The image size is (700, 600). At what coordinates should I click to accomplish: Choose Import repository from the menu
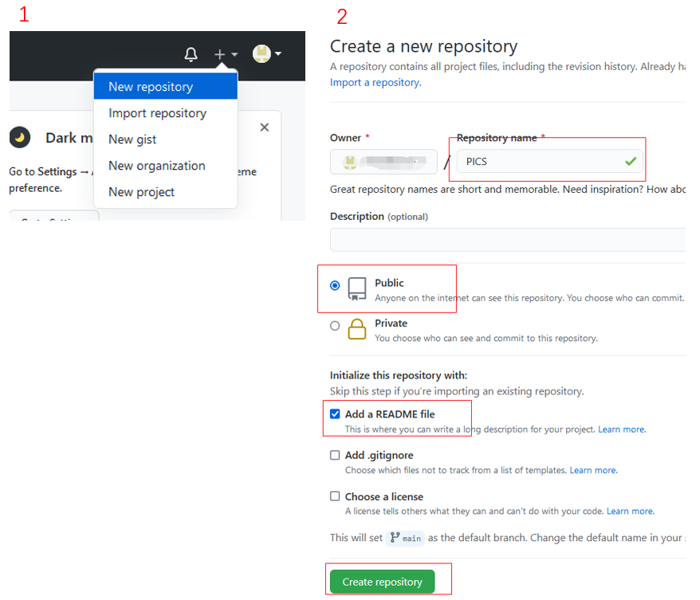tap(165, 113)
